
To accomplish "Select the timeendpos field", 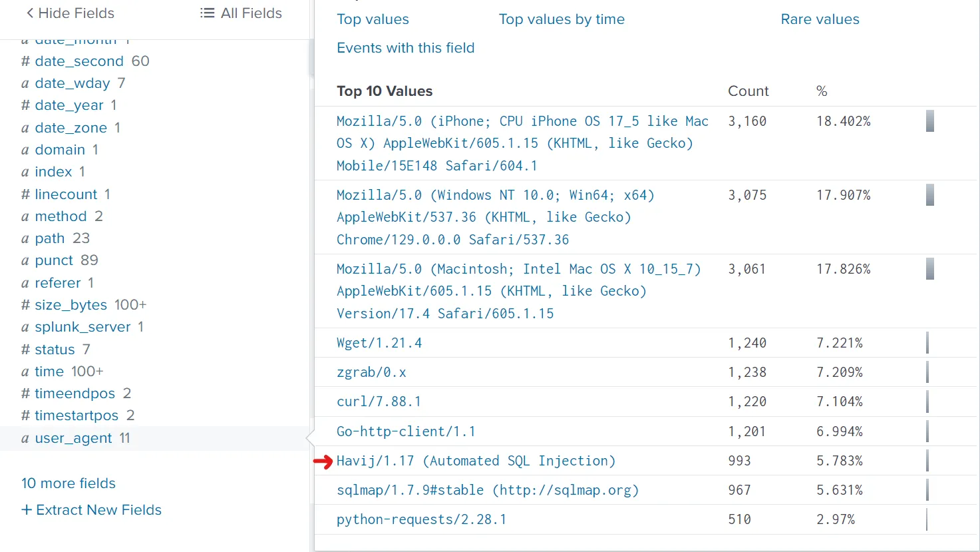I will tap(76, 394).
